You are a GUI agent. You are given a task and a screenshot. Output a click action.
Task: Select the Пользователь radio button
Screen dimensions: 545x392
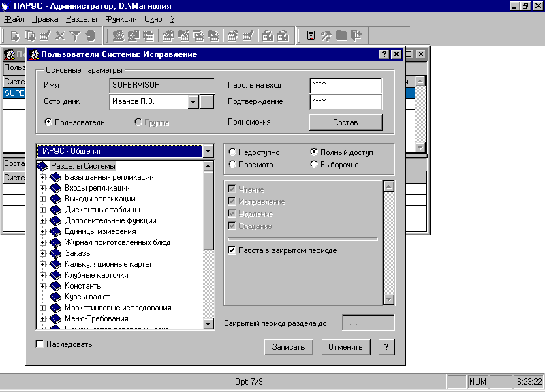tap(48, 122)
